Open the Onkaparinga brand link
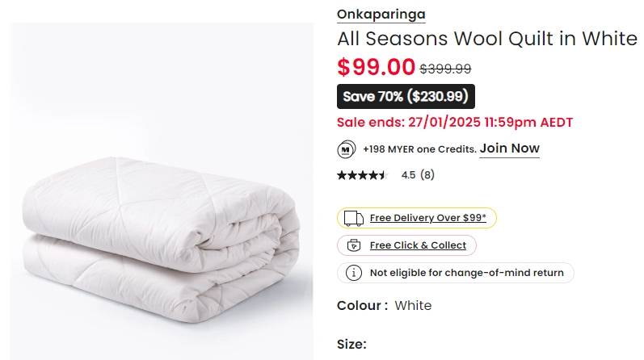The height and width of the screenshot is (360, 644). pos(381,15)
